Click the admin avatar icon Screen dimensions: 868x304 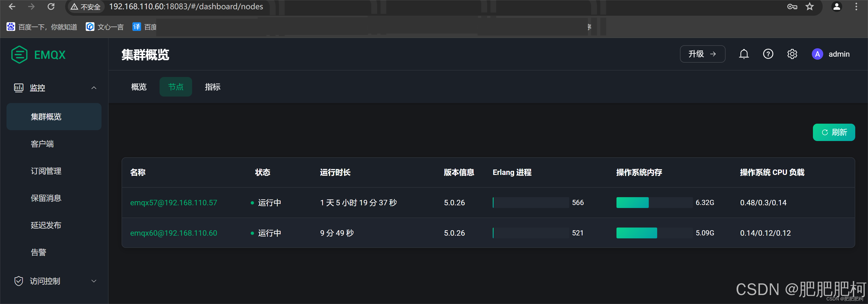(x=817, y=54)
